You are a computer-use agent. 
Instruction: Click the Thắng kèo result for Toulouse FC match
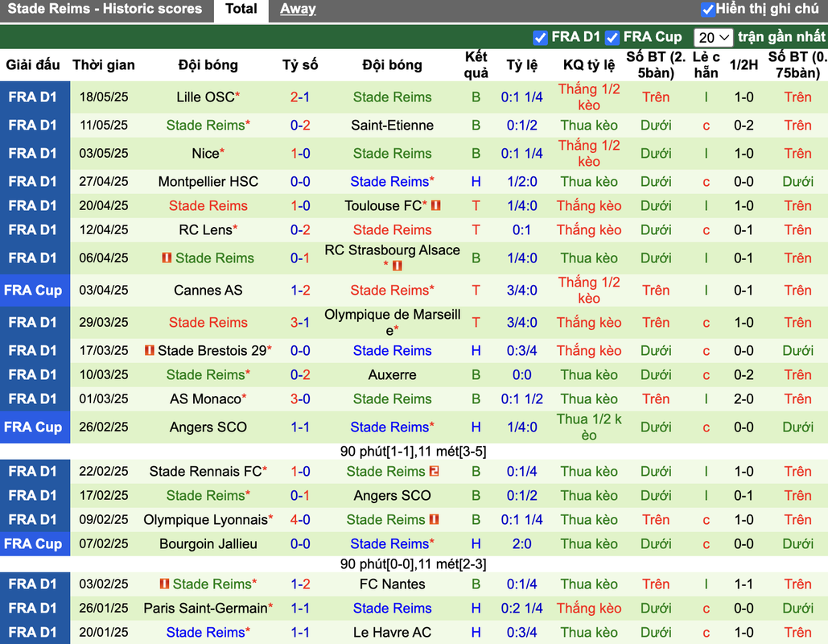click(589, 205)
